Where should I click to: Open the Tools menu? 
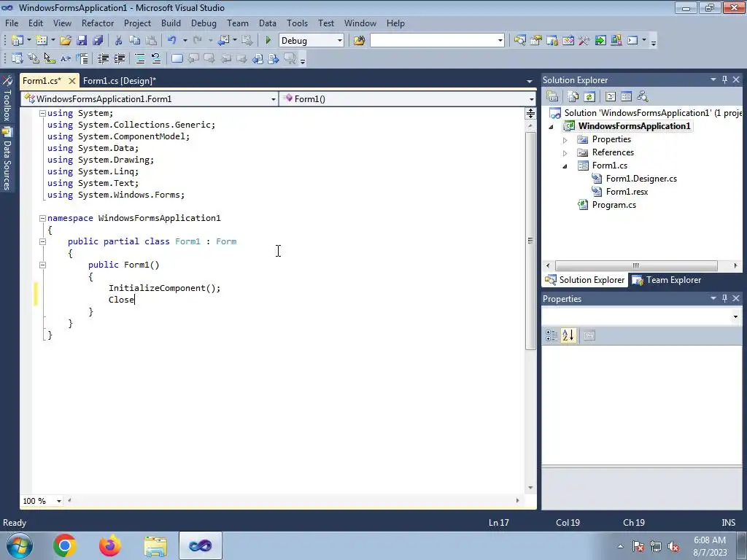pyautogui.click(x=297, y=23)
